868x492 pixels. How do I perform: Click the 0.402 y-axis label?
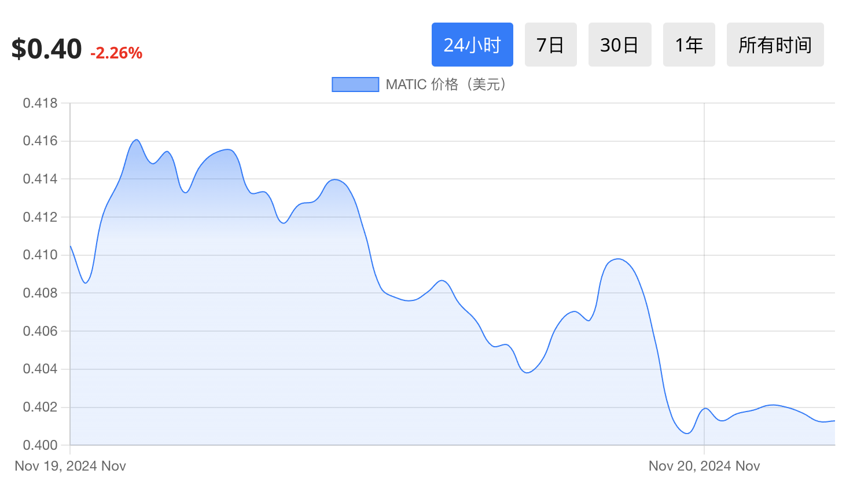click(41, 407)
